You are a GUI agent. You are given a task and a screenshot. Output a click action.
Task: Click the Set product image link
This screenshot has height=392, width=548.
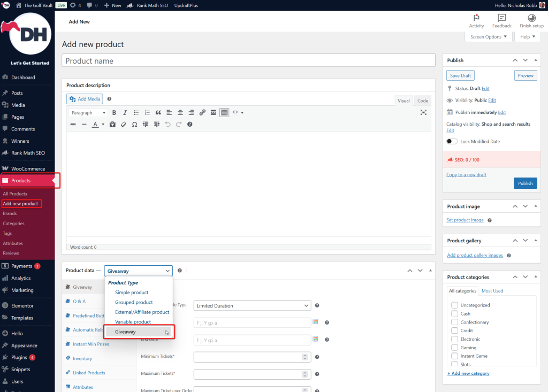pos(465,220)
